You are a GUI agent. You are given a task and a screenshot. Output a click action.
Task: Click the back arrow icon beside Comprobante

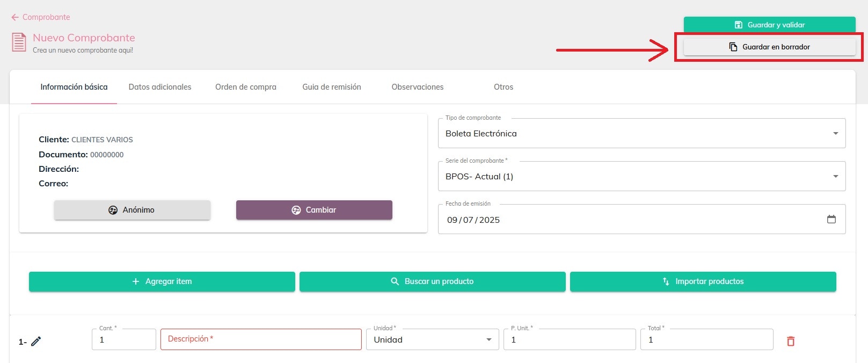coord(15,17)
